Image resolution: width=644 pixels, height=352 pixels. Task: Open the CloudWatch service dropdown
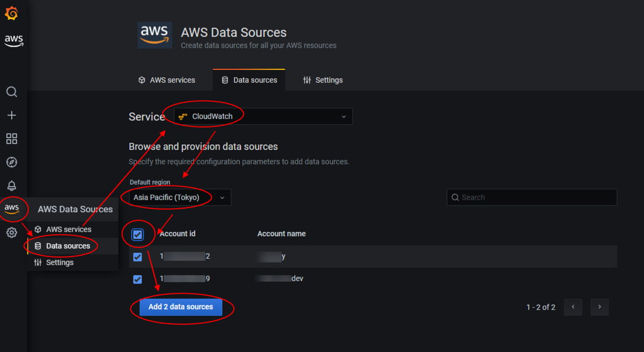point(263,116)
